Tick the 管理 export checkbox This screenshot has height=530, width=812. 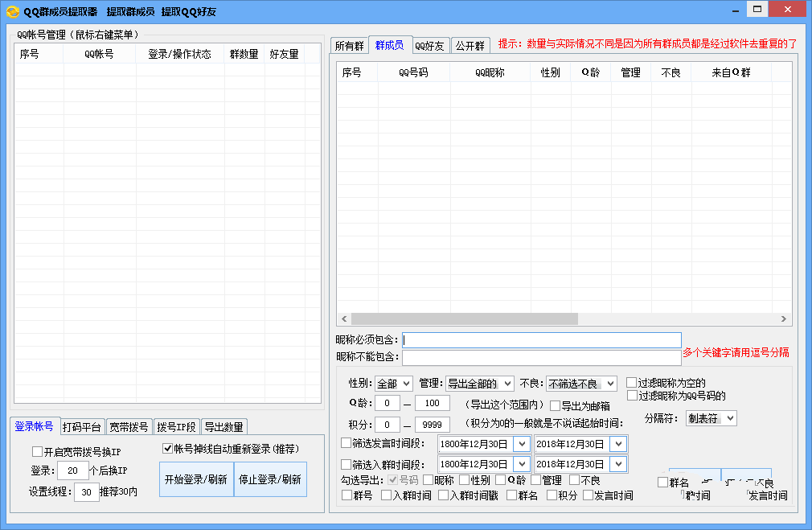click(535, 480)
